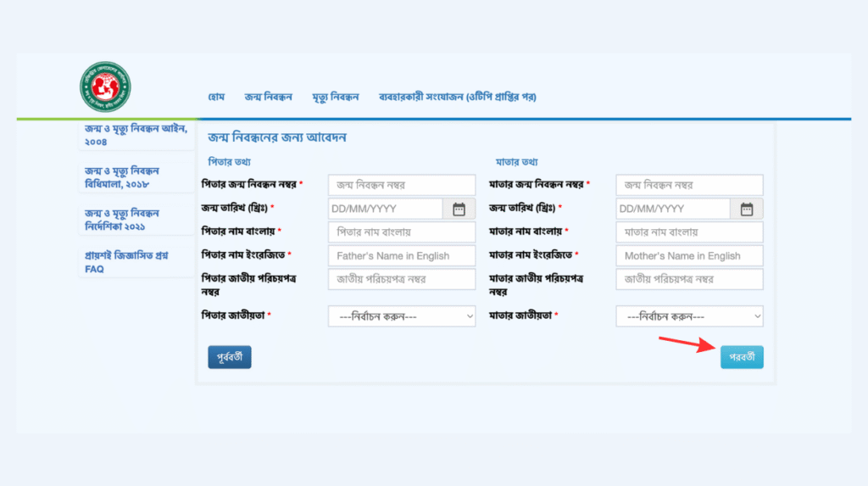Viewport: 868px width, 486px height.
Task: Open জন্ম ও মৃত্যু নিবন্ধন আইন, ২০০৪ link
Action: (136, 135)
